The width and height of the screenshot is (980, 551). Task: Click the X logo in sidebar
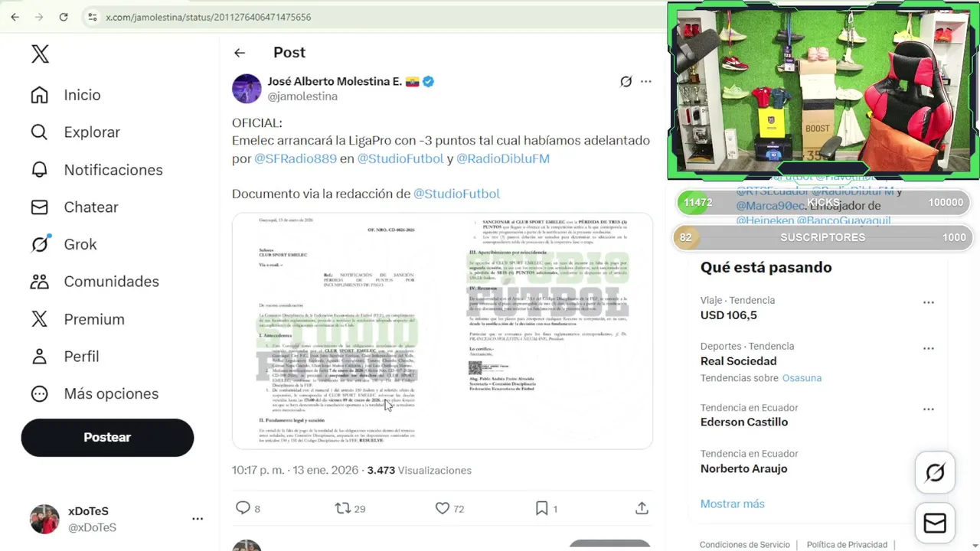tap(40, 54)
